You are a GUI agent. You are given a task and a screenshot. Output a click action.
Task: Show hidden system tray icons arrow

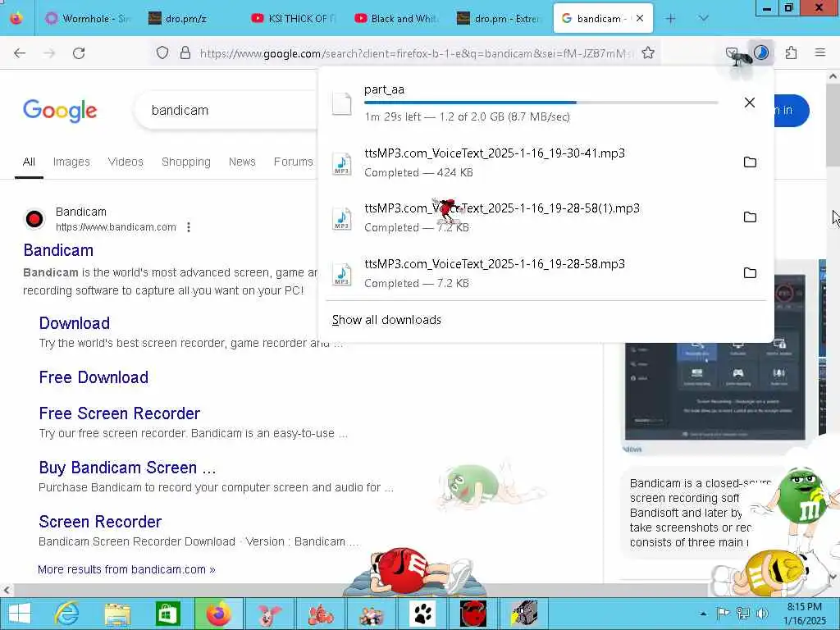pos(703,614)
